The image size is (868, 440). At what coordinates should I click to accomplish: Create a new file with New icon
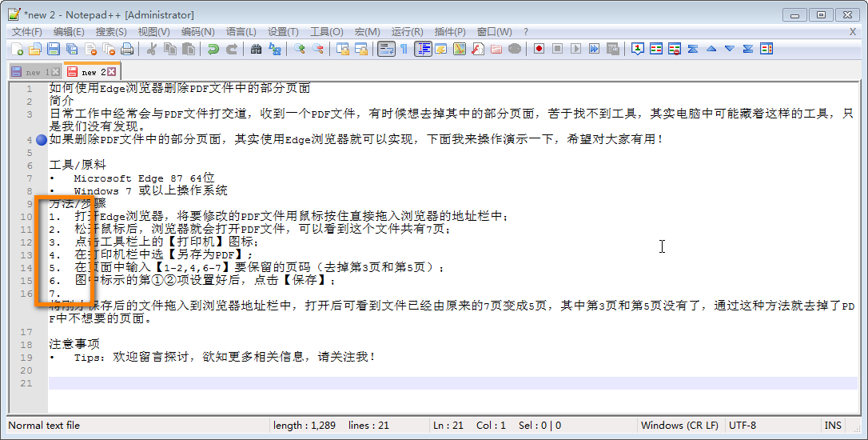(x=17, y=49)
